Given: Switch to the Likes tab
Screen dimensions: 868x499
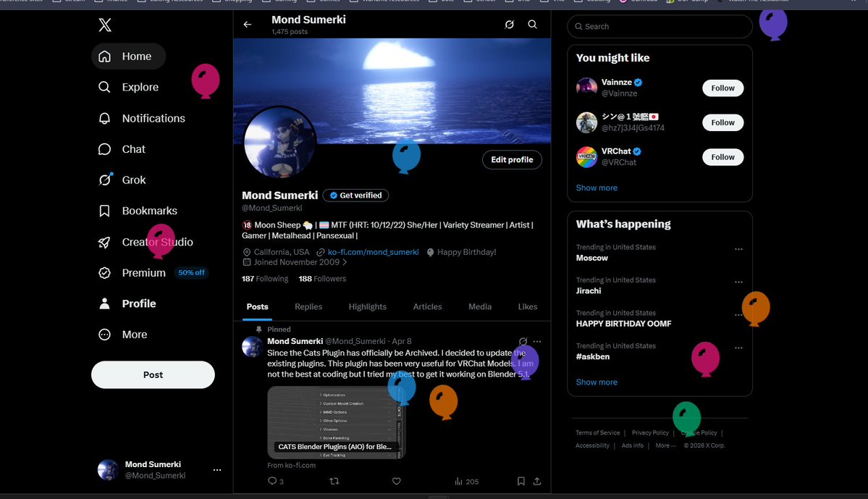Looking at the screenshot, I should (528, 307).
